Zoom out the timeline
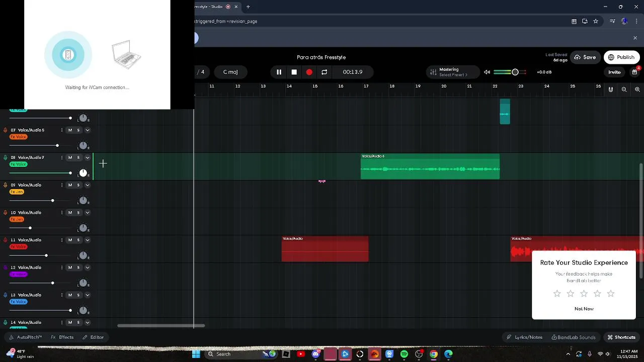The height and width of the screenshot is (362, 644). pos(624,89)
